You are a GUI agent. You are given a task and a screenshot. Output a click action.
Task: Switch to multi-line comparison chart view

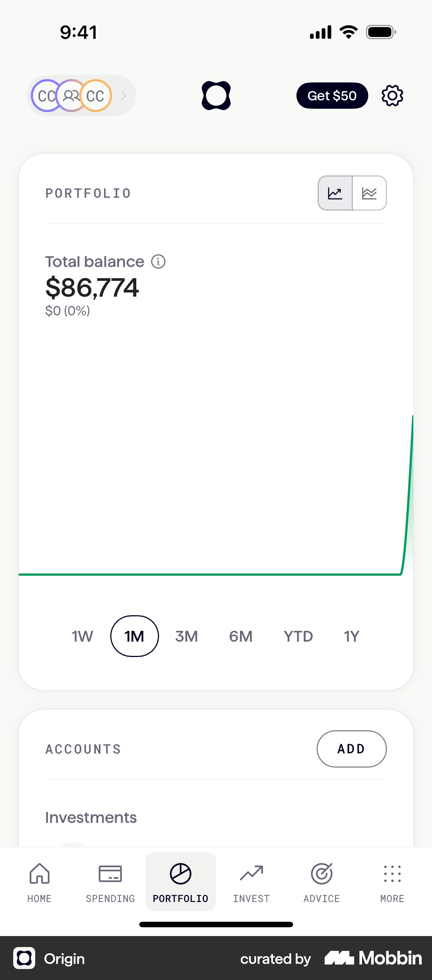pyautogui.click(x=369, y=193)
